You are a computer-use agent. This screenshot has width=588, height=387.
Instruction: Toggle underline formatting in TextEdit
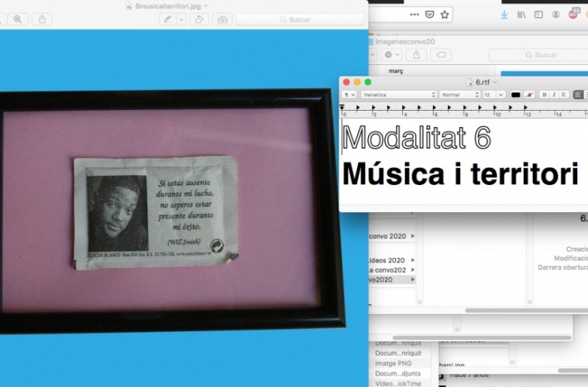(563, 94)
